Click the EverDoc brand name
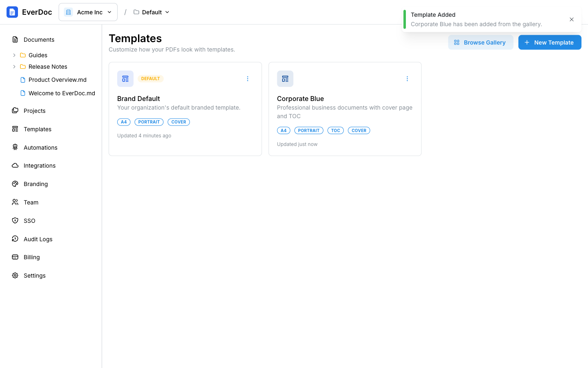Viewport: 588px width, 368px height. [x=37, y=12]
